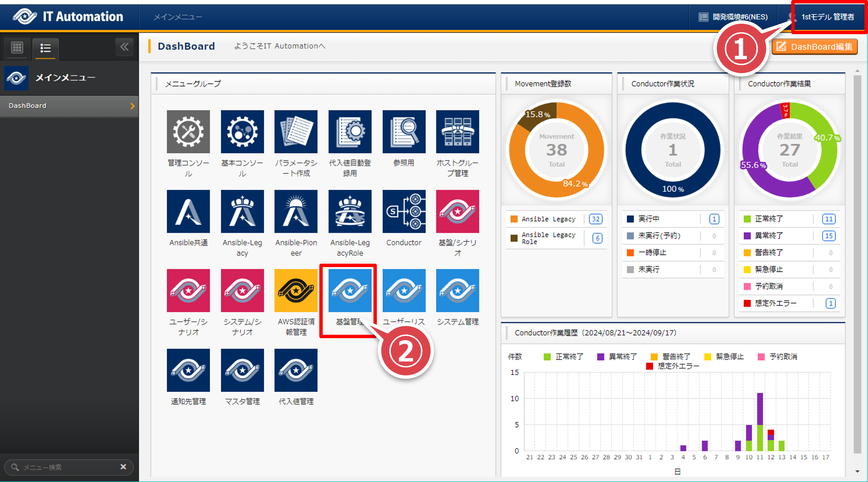
Task: Open the ホストグループ管理 icon
Action: tap(457, 132)
